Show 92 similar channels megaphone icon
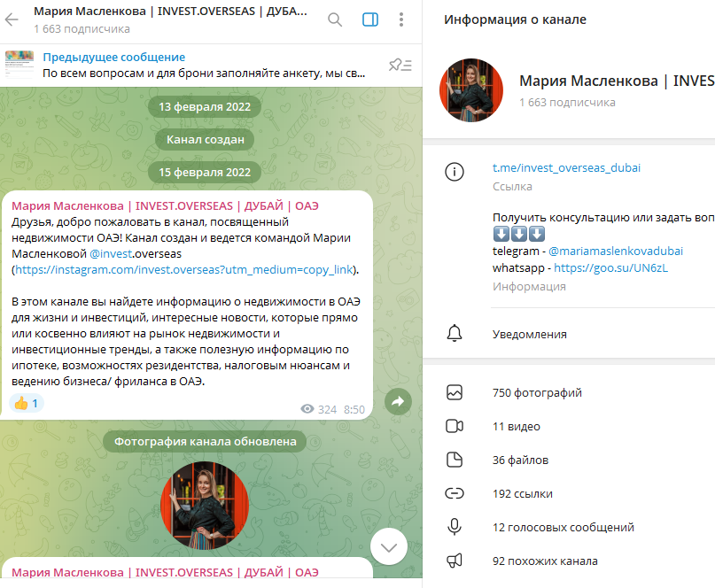715x588 pixels. 455,561
